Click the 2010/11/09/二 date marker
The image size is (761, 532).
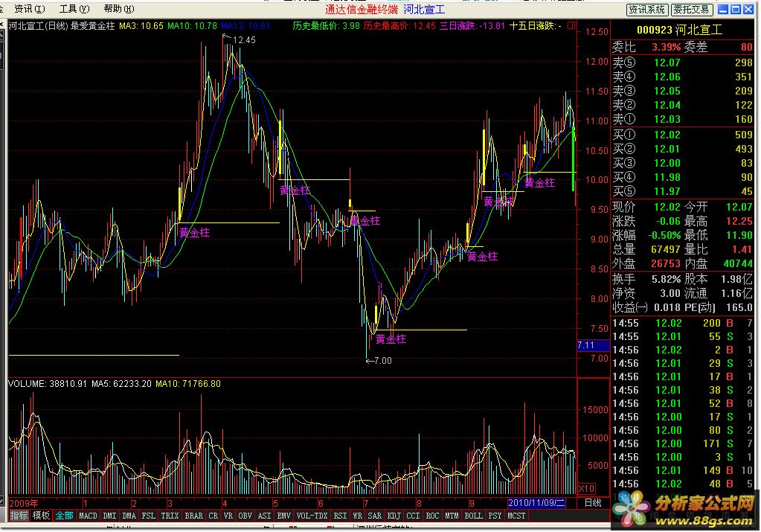coord(536,503)
